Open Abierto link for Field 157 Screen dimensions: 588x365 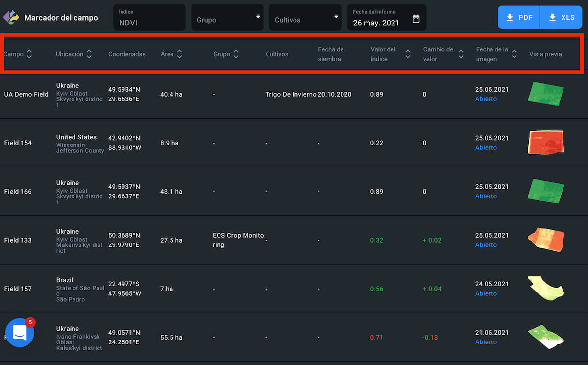[x=486, y=293]
